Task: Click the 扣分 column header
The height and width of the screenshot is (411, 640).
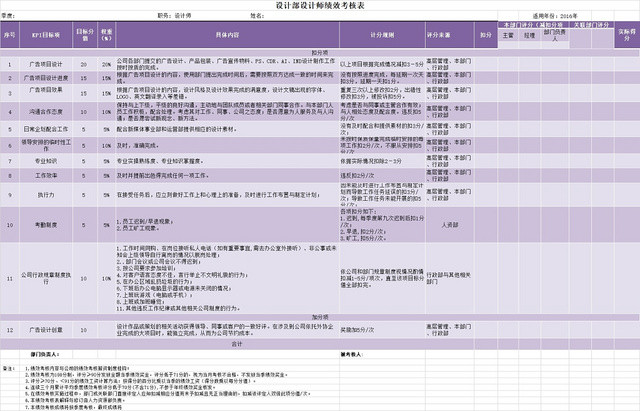Action: (486, 35)
